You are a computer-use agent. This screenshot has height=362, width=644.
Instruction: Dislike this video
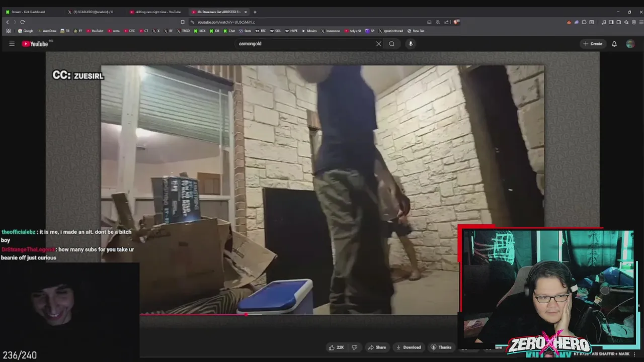click(x=354, y=347)
